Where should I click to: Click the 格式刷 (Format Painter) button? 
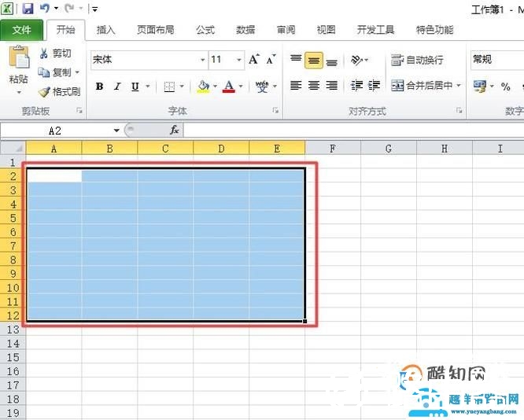click(60, 91)
